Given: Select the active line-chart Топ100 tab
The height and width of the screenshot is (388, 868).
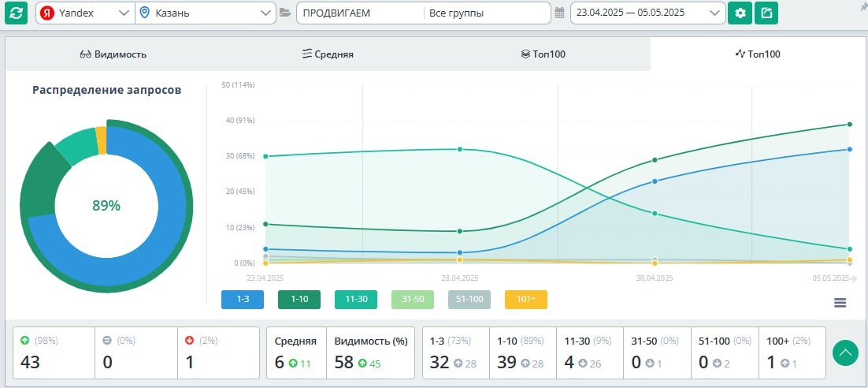Looking at the screenshot, I should tap(757, 54).
